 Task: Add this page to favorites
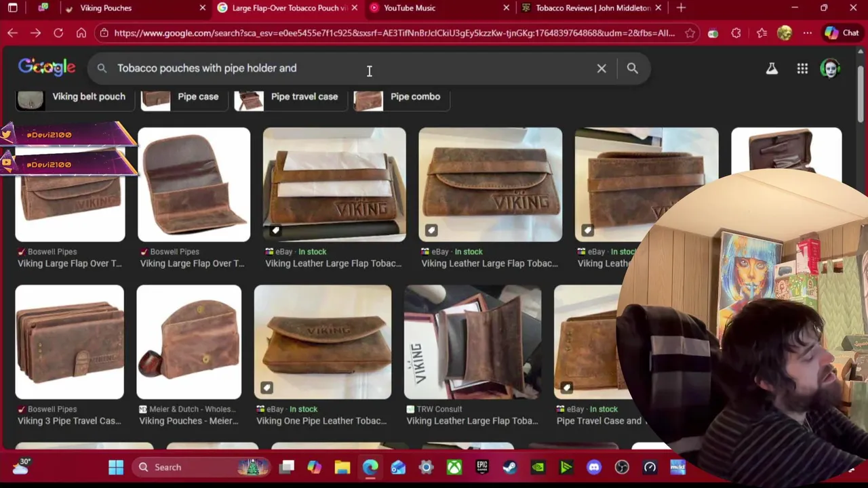(x=690, y=33)
